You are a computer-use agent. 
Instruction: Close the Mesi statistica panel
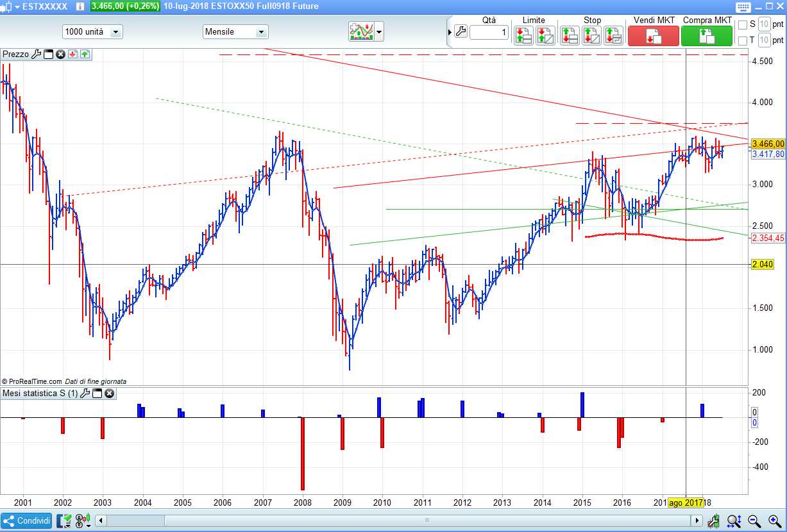(x=109, y=393)
